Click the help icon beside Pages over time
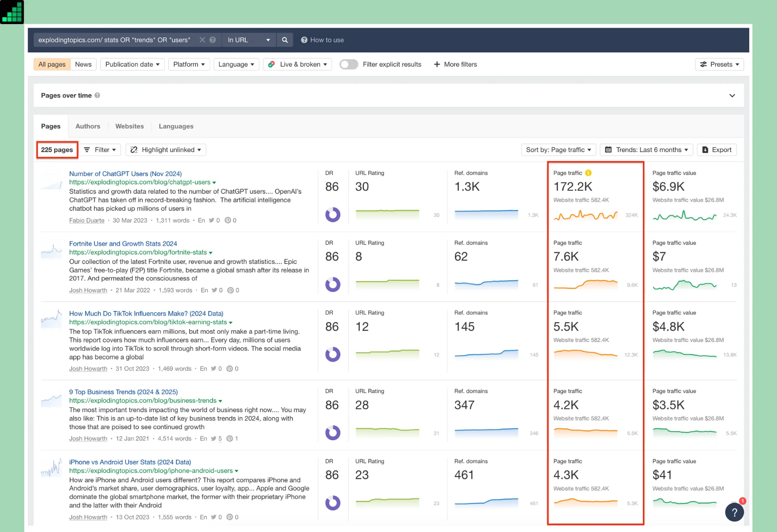 (97, 95)
